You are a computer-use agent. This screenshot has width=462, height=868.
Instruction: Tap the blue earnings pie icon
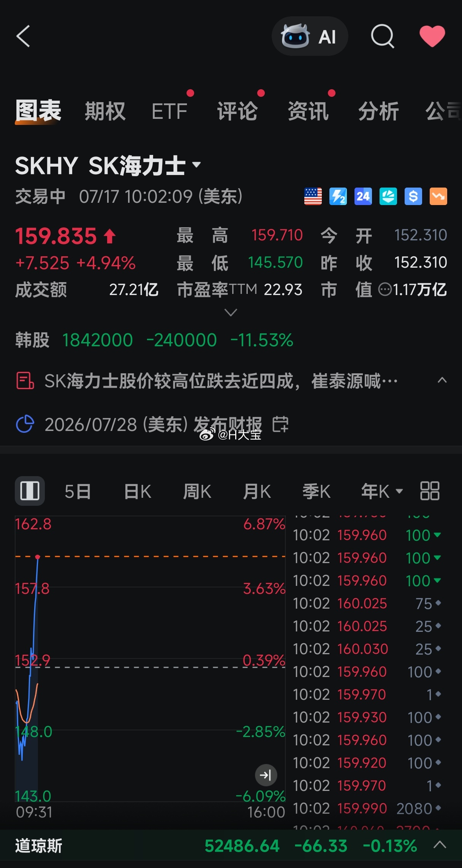25,424
